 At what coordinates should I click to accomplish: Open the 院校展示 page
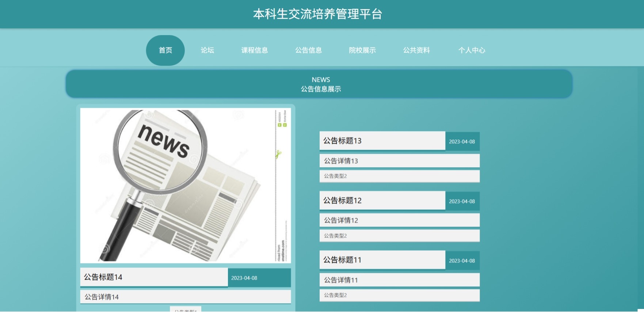[362, 50]
